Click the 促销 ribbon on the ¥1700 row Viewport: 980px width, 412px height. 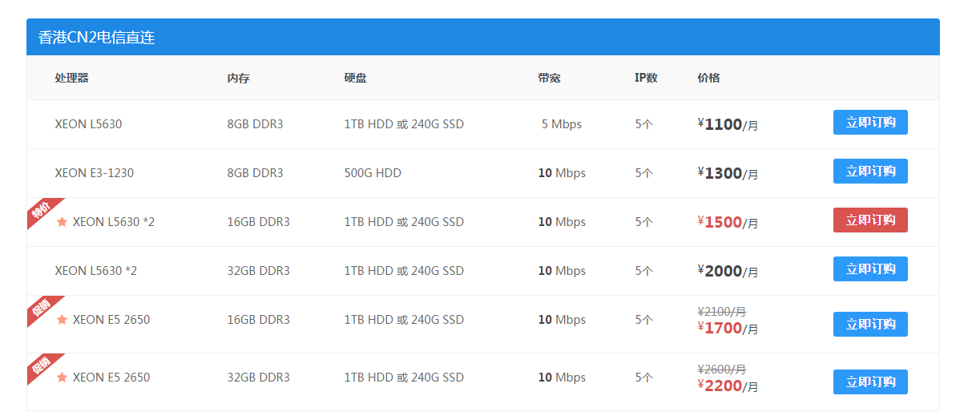click(x=40, y=308)
